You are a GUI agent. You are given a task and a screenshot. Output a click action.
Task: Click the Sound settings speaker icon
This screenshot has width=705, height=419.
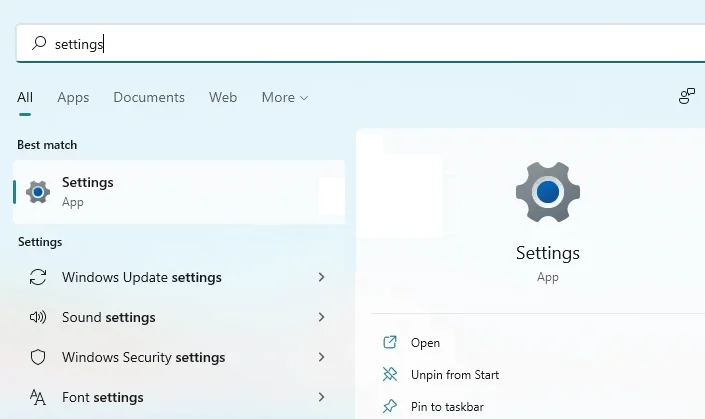(38, 317)
